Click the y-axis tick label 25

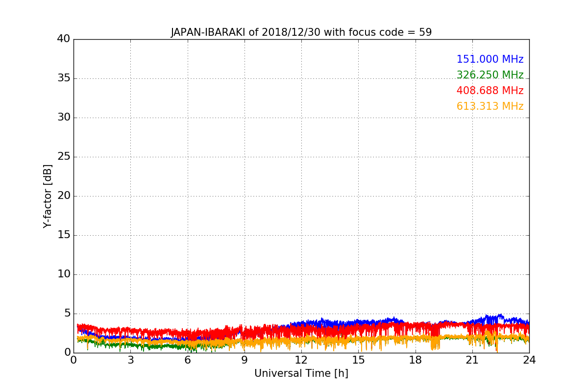click(64, 156)
